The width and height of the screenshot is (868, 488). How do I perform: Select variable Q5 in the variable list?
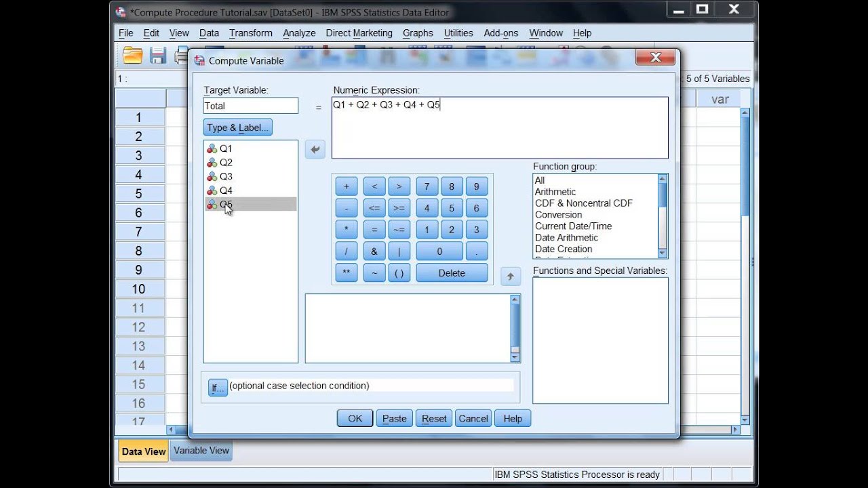[x=250, y=204]
